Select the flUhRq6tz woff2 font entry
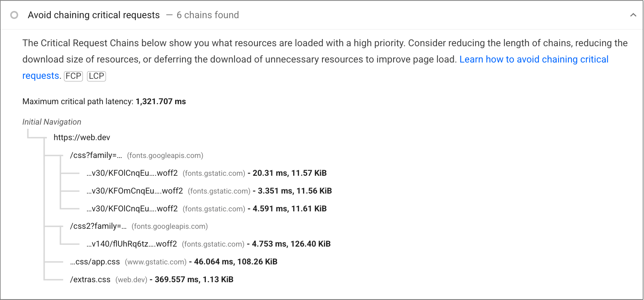The image size is (644, 300). (132, 244)
